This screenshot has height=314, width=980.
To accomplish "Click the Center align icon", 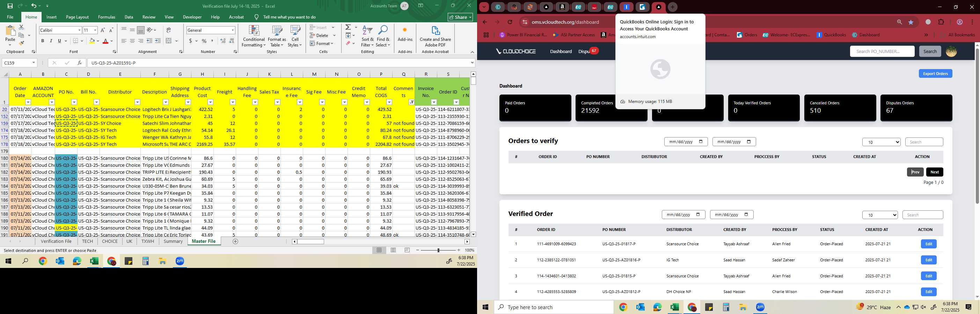I will (132, 41).
